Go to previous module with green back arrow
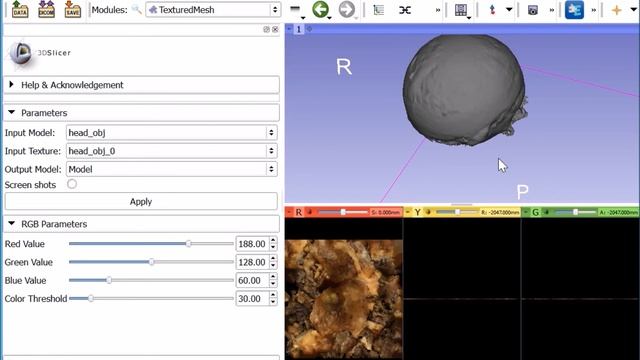The image size is (640, 360). pyautogui.click(x=320, y=9)
